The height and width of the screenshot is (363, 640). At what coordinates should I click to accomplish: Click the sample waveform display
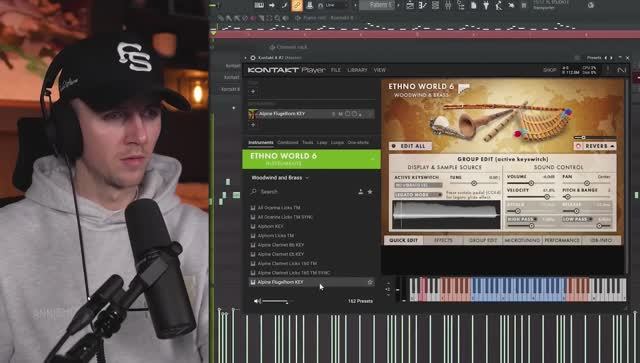pyautogui.click(x=446, y=215)
